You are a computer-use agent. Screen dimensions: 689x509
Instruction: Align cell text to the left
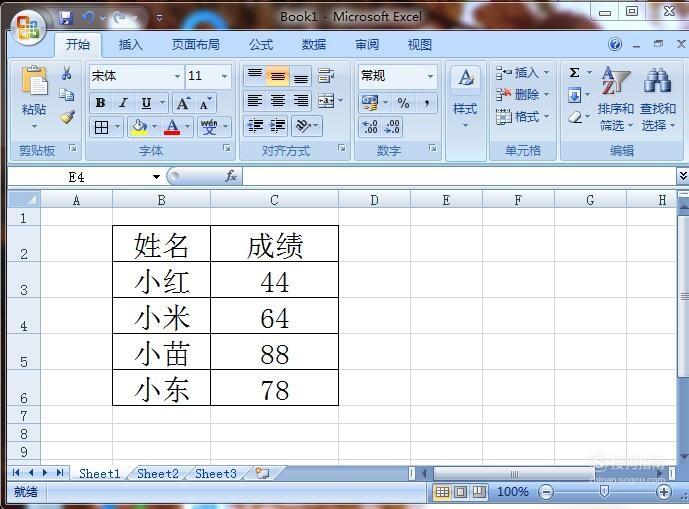coord(255,101)
